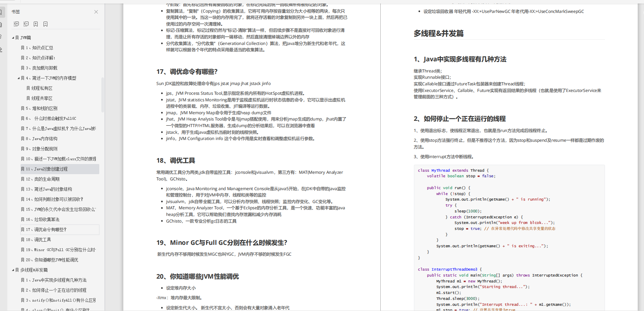
Task: Select the 多线程&并发篇 root bookmark
Action: pyautogui.click(x=34, y=270)
